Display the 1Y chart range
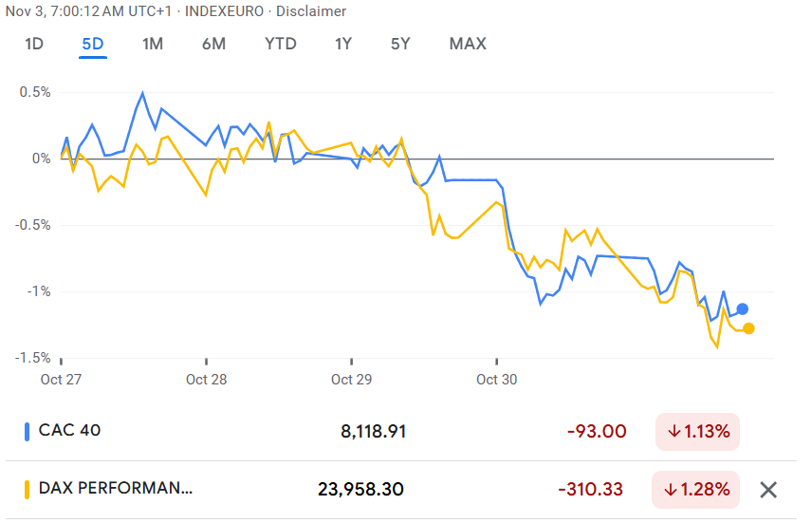 pyautogui.click(x=343, y=44)
